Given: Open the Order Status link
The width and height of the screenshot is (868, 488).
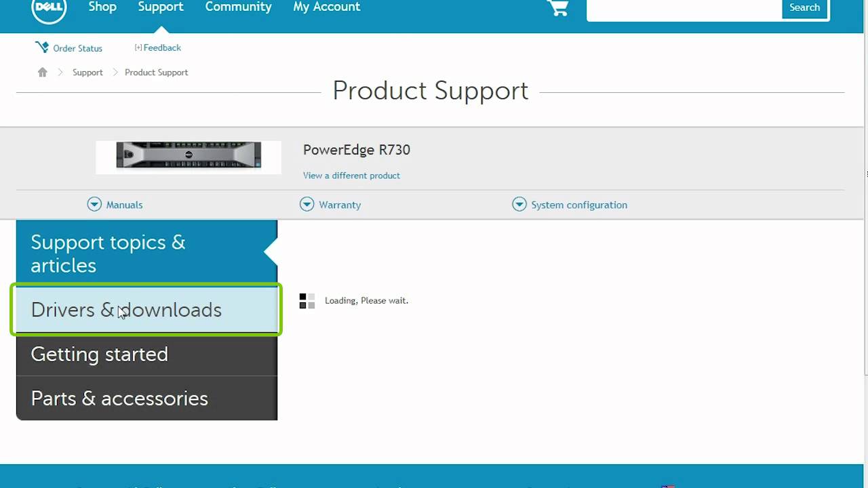Looking at the screenshot, I should (x=78, y=48).
